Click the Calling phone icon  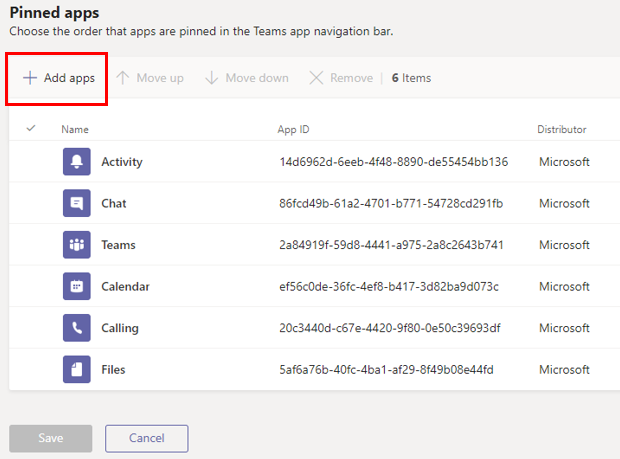[x=77, y=328]
